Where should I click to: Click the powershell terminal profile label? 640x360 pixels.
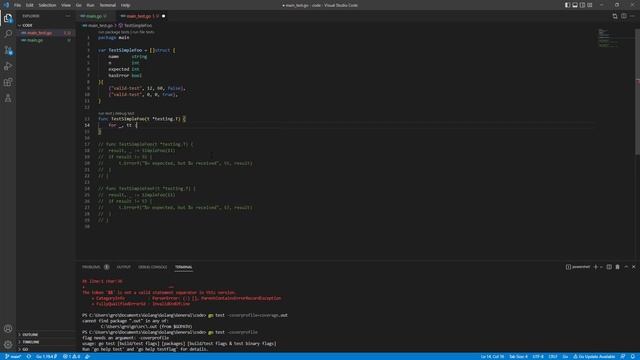pyautogui.click(x=578, y=267)
